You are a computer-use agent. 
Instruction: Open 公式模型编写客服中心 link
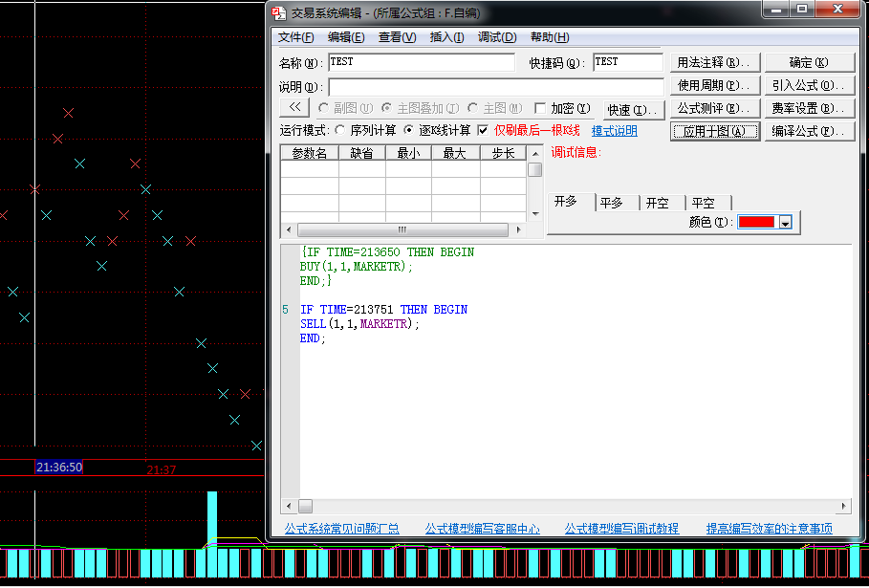(482, 529)
